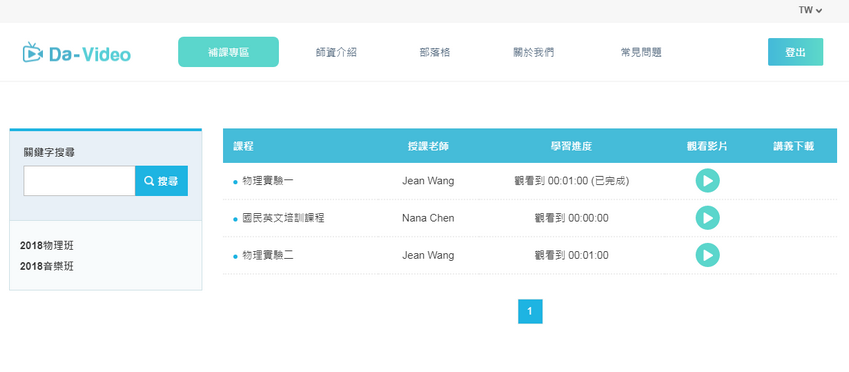Play the 國民英文培訓課程 video
The height and width of the screenshot is (372, 849).
click(x=707, y=218)
